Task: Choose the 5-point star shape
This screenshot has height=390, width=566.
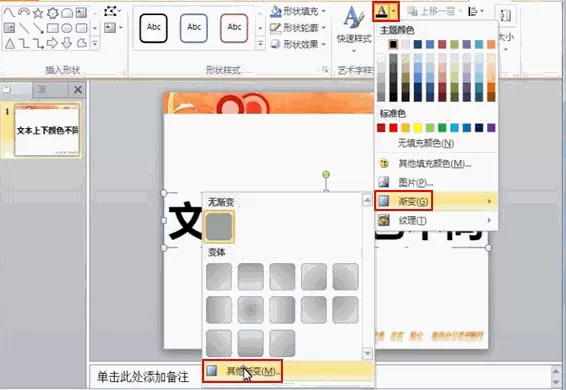Action: (x=38, y=13)
